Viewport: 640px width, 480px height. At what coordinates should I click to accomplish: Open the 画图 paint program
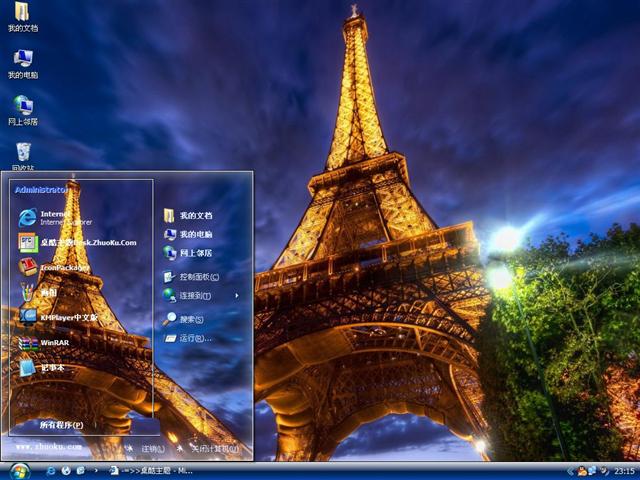pyautogui.click(x=38, y=293)
